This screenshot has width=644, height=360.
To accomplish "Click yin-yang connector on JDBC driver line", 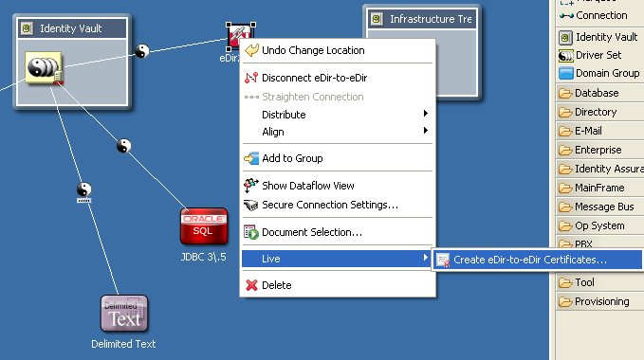I will click(124, 146).
